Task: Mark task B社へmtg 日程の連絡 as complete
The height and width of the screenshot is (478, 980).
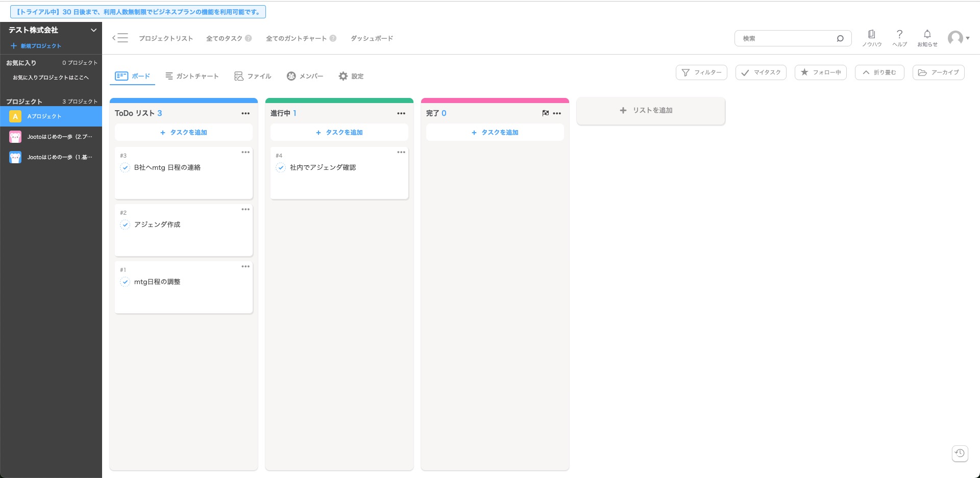Action: (x=125, y=167)
